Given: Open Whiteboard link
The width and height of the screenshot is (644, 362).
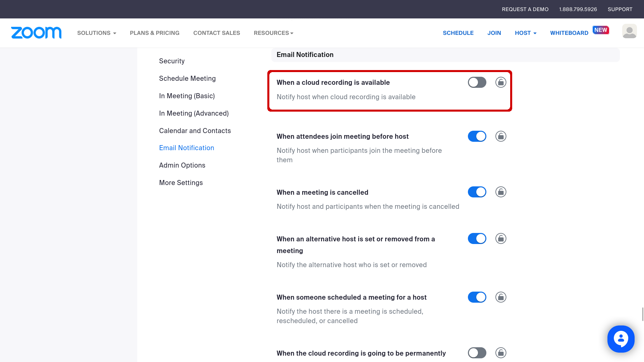Looking at the screenshot, I should 569,33.
